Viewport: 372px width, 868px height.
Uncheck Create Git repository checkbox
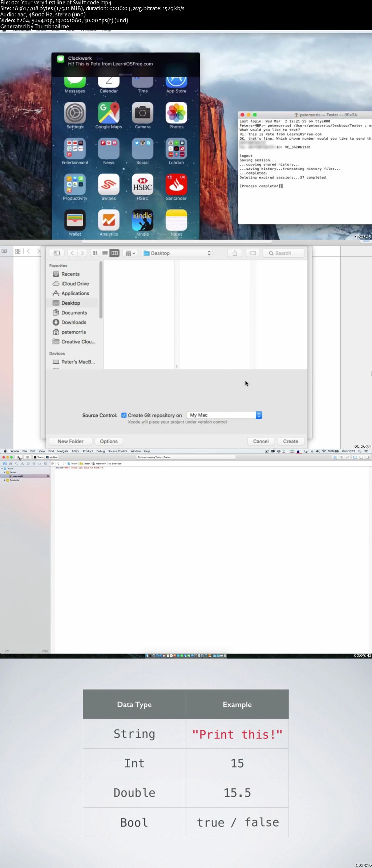tap(124, 415)
